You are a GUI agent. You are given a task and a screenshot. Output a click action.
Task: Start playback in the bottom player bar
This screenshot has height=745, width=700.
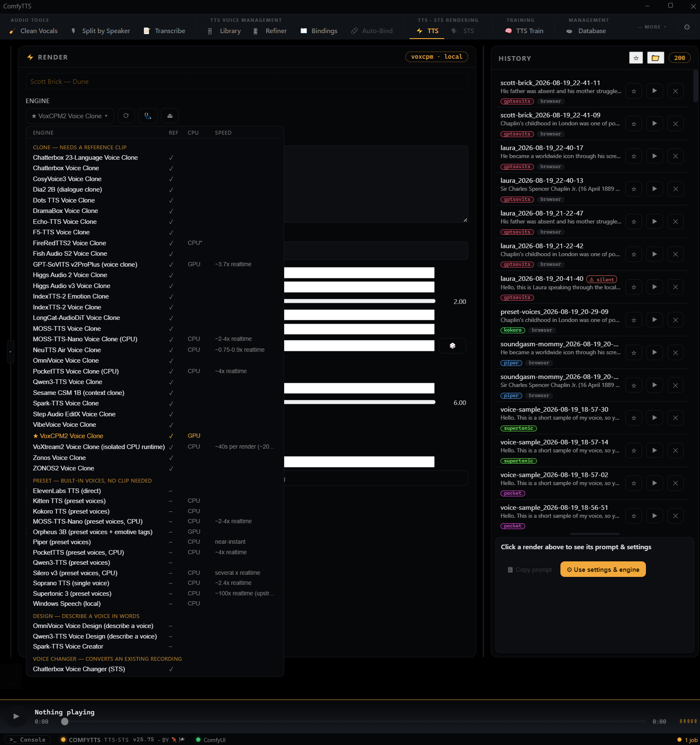(x=16, y=716)
